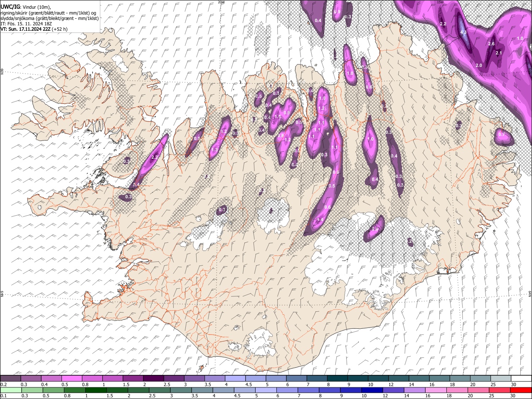
Task: Select the dark purple top-row swatch between 2 and 2.5
Action: click(x=153, y=379)
